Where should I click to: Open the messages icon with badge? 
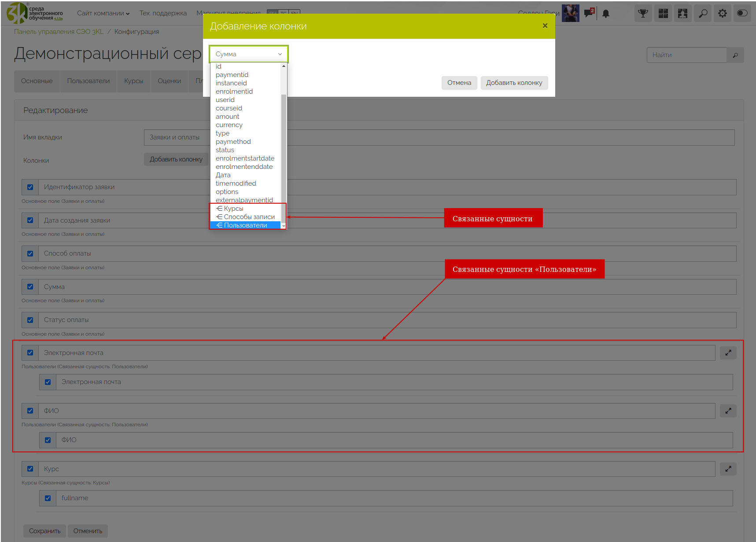pos(589,13)
